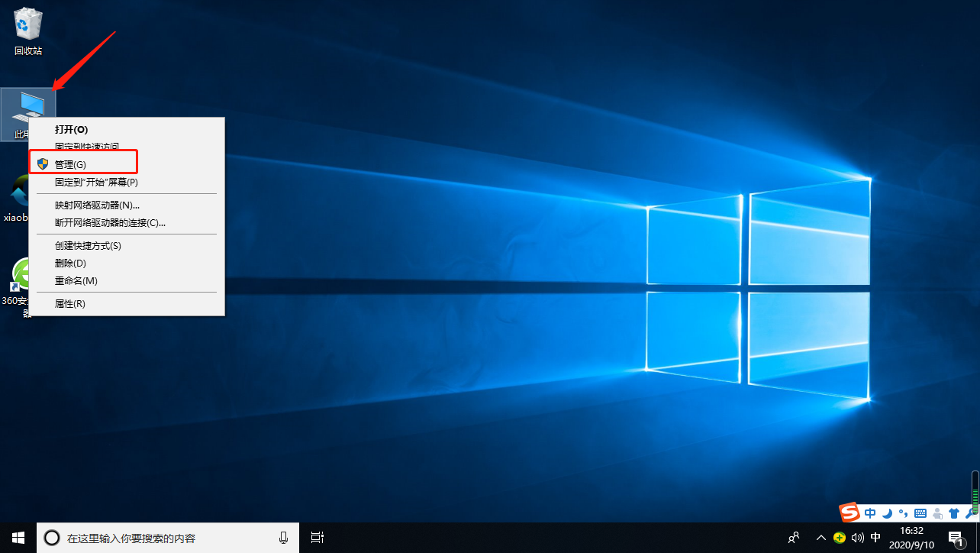Select the This PC desktop icon
Screen dimensions: 980x553
(x=29, y=114)
